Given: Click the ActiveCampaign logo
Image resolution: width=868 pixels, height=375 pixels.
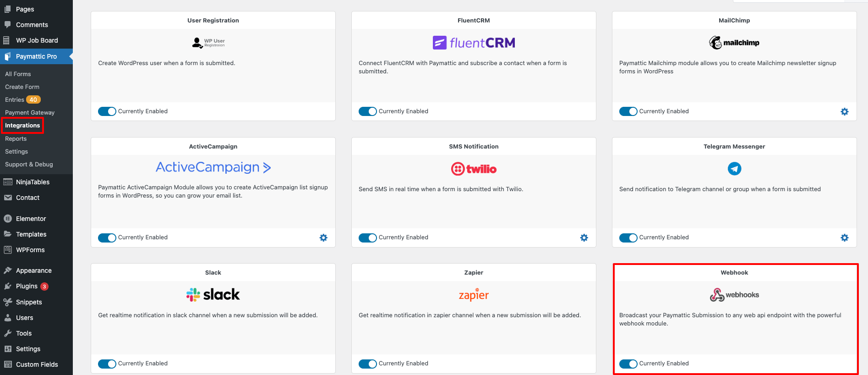Looking at the screenshot, I should point(213,167).
